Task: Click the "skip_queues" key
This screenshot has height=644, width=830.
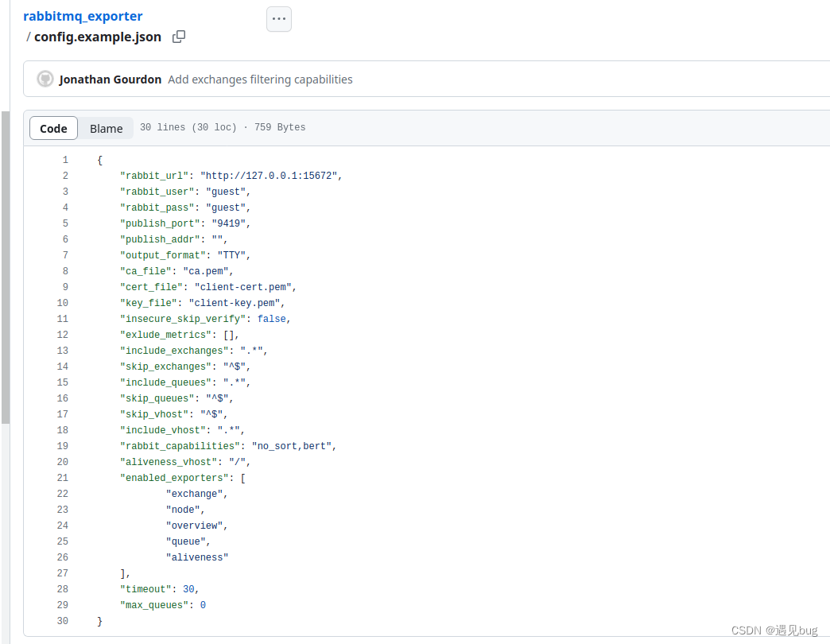Action: pos(157,398)
